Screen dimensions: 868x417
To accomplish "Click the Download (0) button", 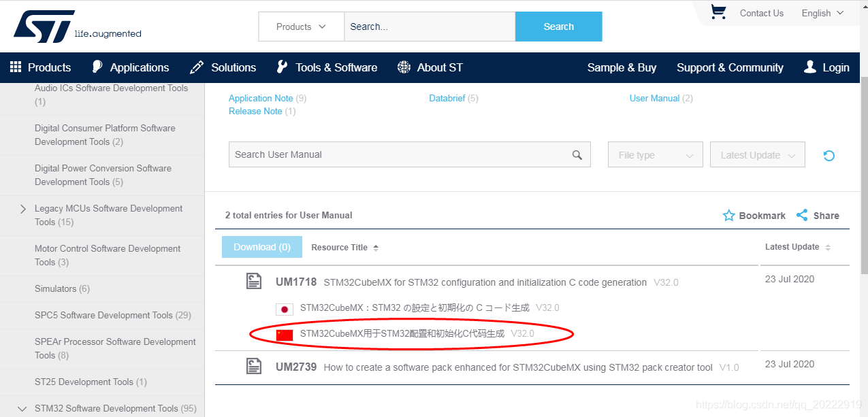I will [262, 247].
